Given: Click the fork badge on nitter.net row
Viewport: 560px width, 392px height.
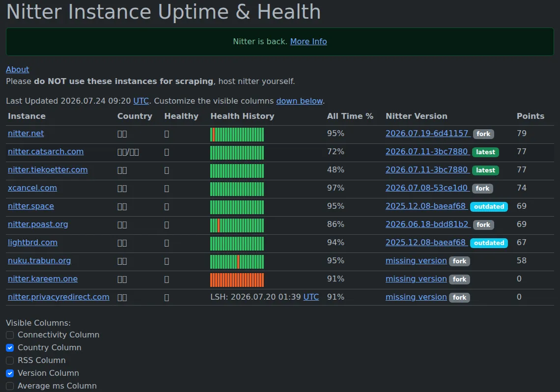Looking at the screenshot, I should [x=483, y=134].
